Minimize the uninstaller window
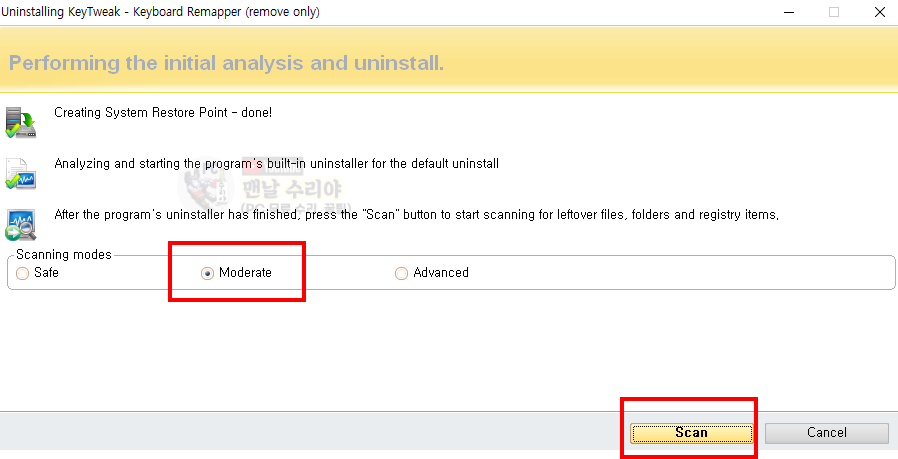Screen dimensions: 898x459 click(789, 12)
